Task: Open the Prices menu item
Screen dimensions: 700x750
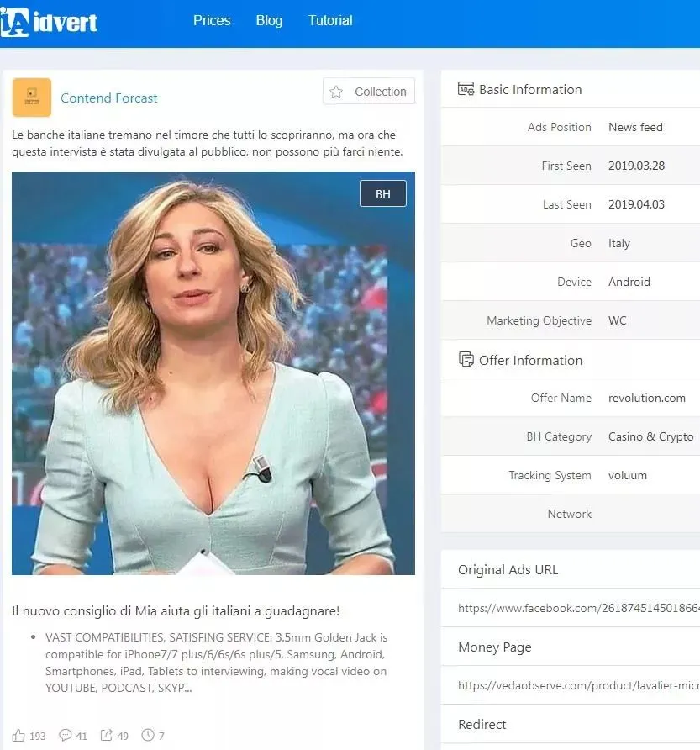Action: point(212,20)
